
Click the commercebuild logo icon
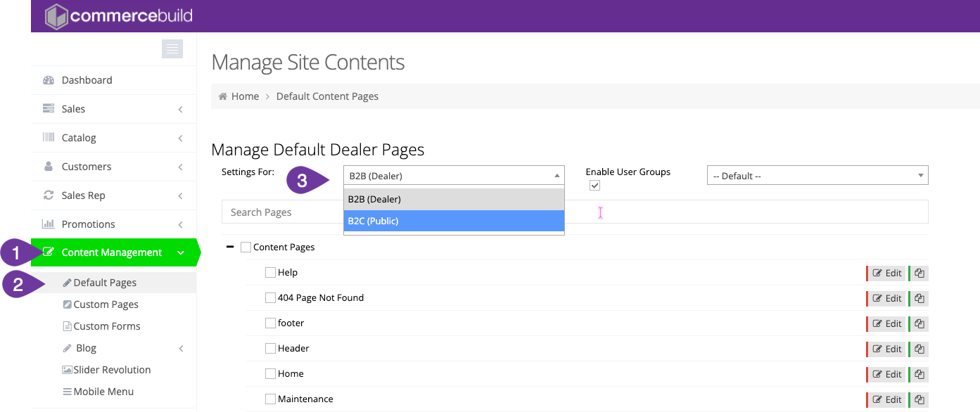(56, 16)
